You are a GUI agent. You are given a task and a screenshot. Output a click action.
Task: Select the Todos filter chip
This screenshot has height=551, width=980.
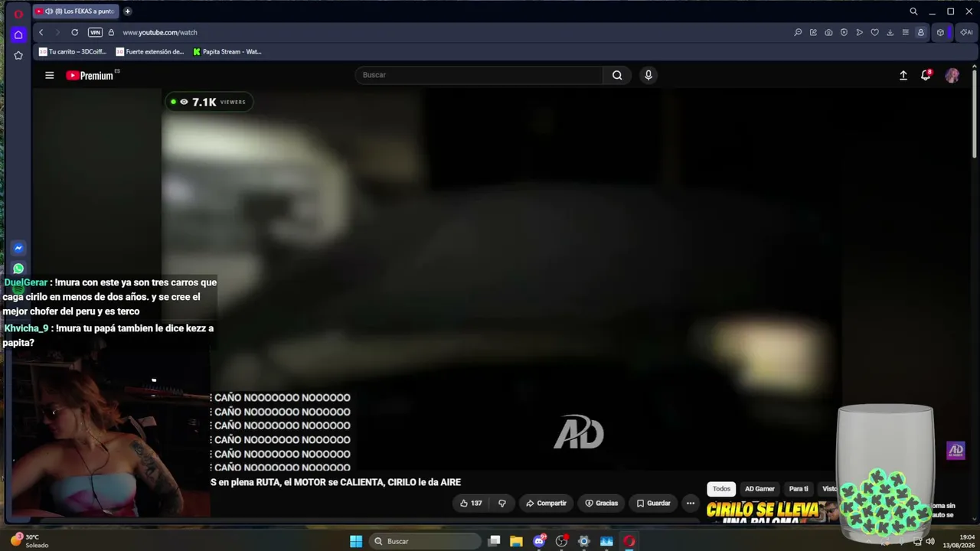pyautogui.click(x=722, y=489)
